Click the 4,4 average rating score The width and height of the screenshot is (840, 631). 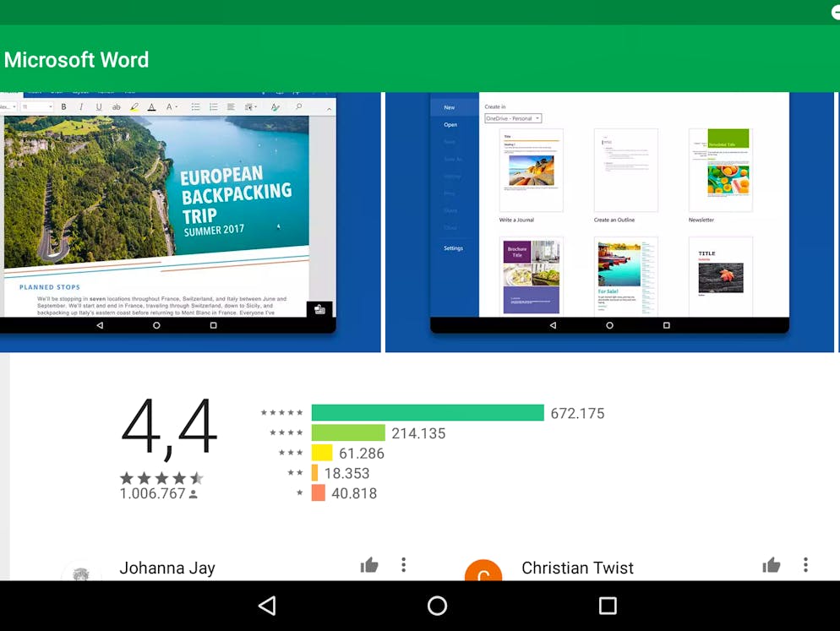point(169,428)
